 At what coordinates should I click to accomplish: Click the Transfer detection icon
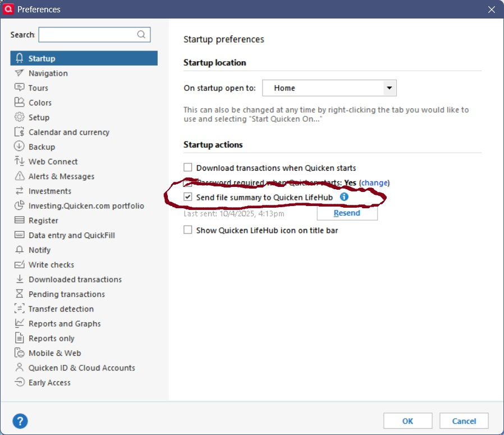[x=19, y=309]
